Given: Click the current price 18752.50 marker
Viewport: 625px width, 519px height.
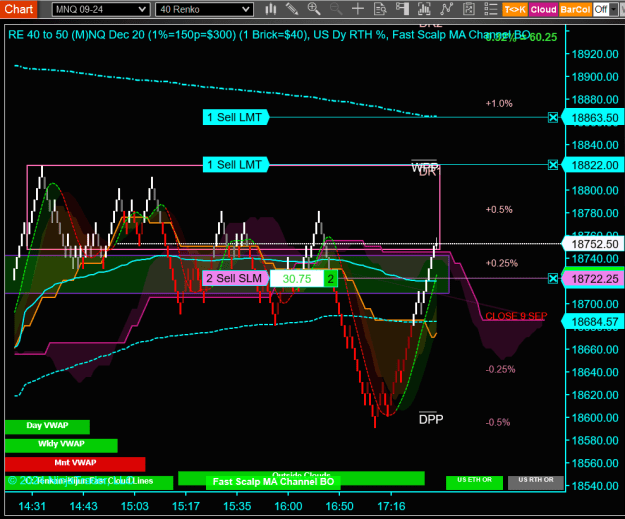Looking at the screenshot, I should point(593,244).
